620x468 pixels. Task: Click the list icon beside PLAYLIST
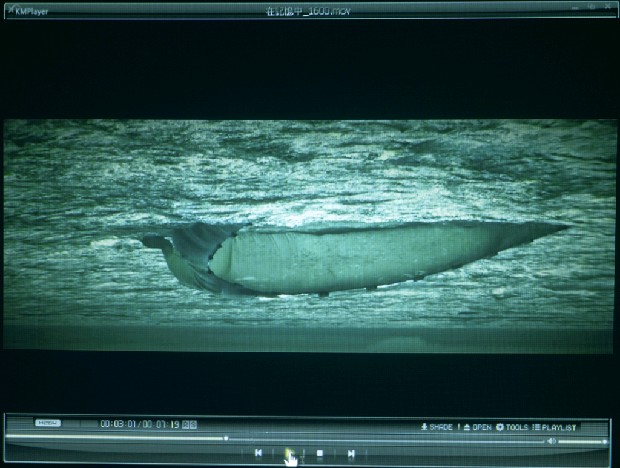(537, 427)
